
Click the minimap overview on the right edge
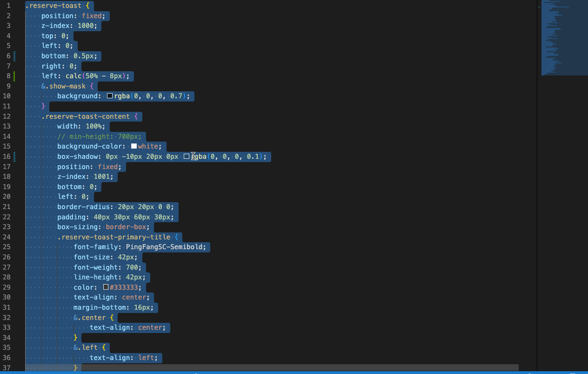pos(564,37)
